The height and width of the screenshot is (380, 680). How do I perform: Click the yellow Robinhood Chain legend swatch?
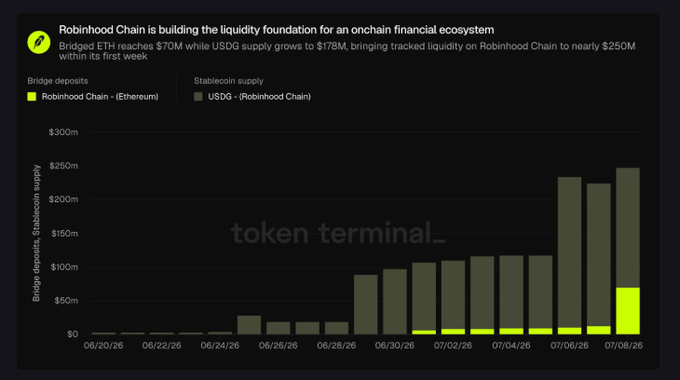pyautogui.click(x=32, y=96)
